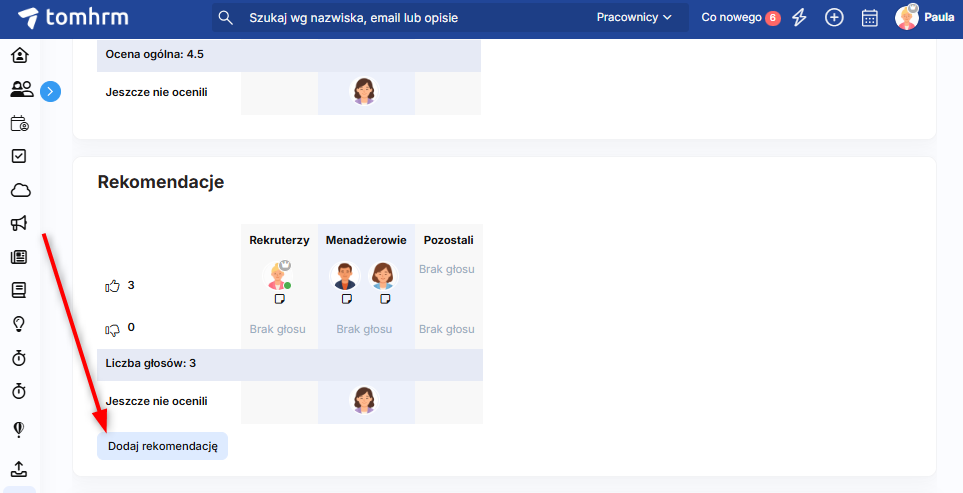This screenshot has width=963, height=493.
Task: Expand the sidebar with the blue arrow button
Action: point(51,92)
